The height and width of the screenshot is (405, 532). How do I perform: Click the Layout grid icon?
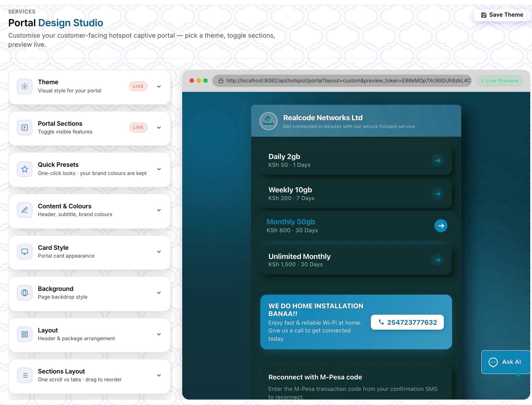(x=25, y=334)
